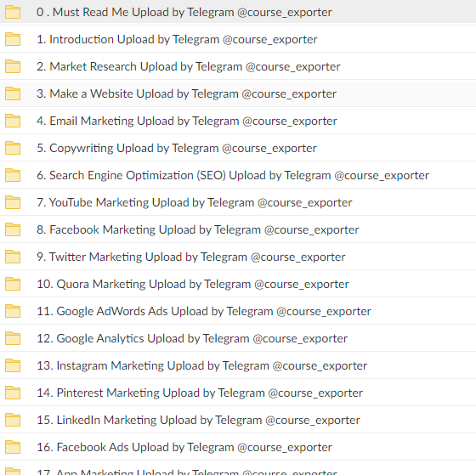Open '11. Google AdWords Ads' folder name
Screen dimensions: 476x475
[x=204, y=311]
